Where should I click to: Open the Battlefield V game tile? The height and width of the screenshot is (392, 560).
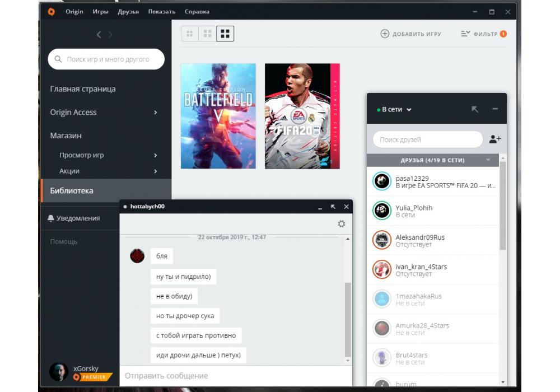point(218,116)
